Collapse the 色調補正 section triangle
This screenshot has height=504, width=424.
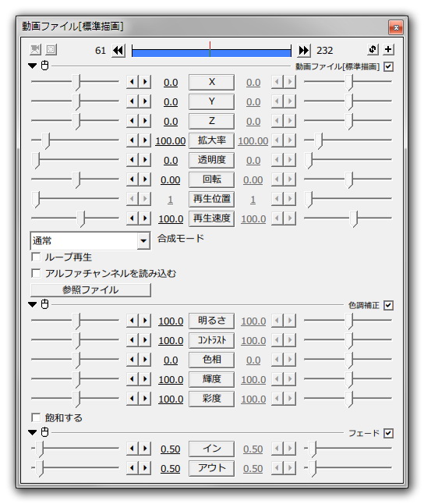[x=33, y=304]
